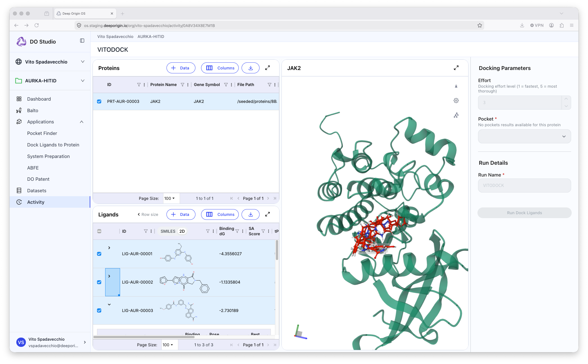Collapse the DO Studio sidebar panel icon
588x364 pixels.
point(82,41)
